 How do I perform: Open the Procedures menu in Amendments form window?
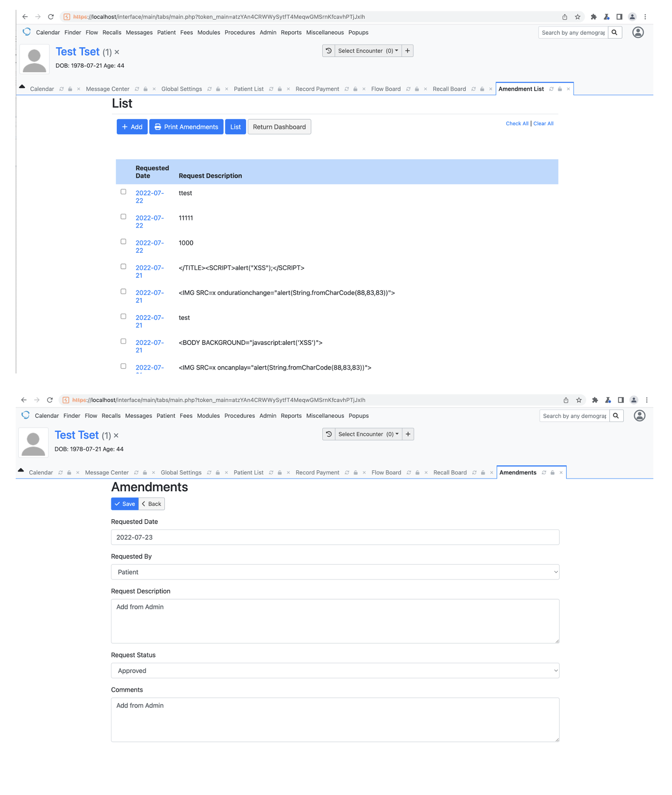(239, 416)
